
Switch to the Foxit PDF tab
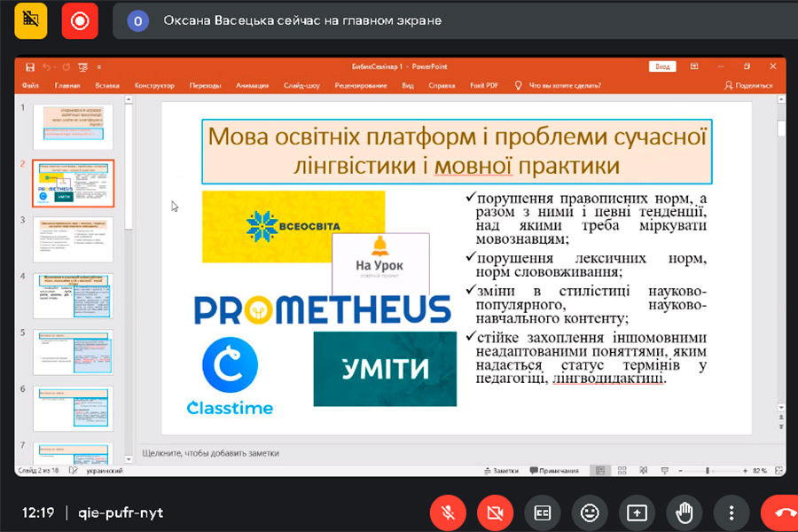[484, 85]
